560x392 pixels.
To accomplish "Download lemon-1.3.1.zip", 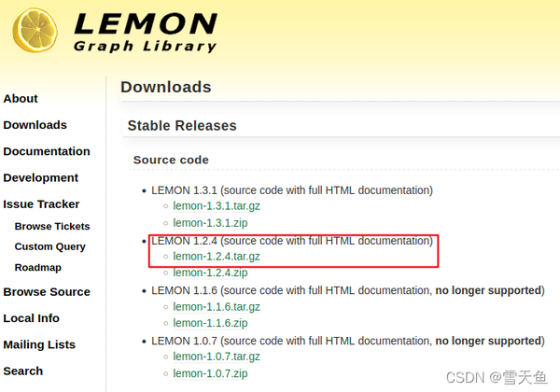I will 210,223.
